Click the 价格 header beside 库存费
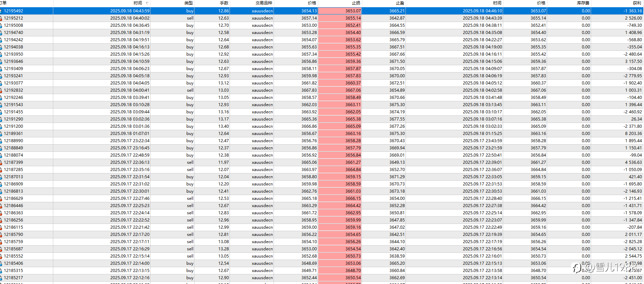Viewport: 644px width, 284px height. pos(541,3)
